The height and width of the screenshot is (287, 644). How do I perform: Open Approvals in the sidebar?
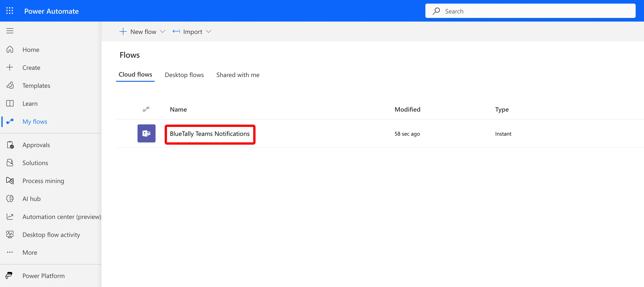pyautogui.click(x=36, y=145)
